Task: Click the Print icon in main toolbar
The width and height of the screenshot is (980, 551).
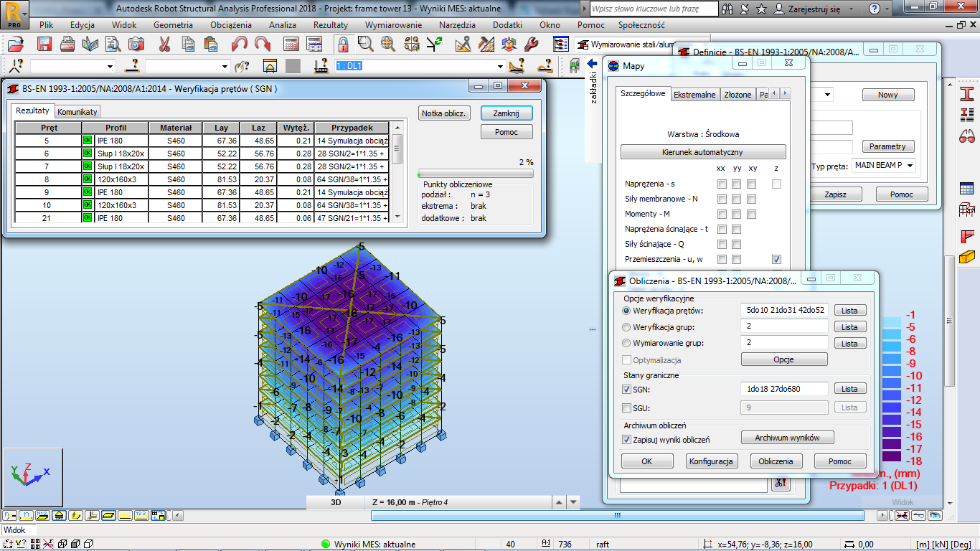Action: coord(67,43)
